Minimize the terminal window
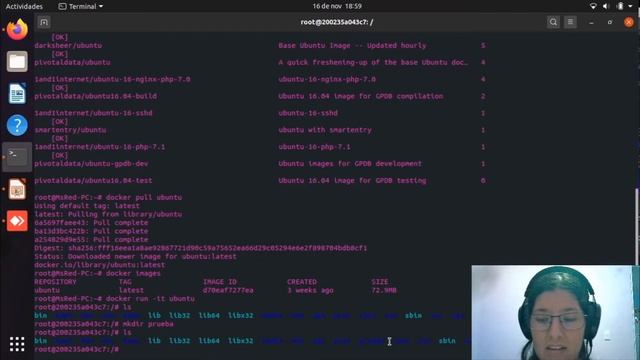This screenshot has height=360, width=640. tap(591, 22)
